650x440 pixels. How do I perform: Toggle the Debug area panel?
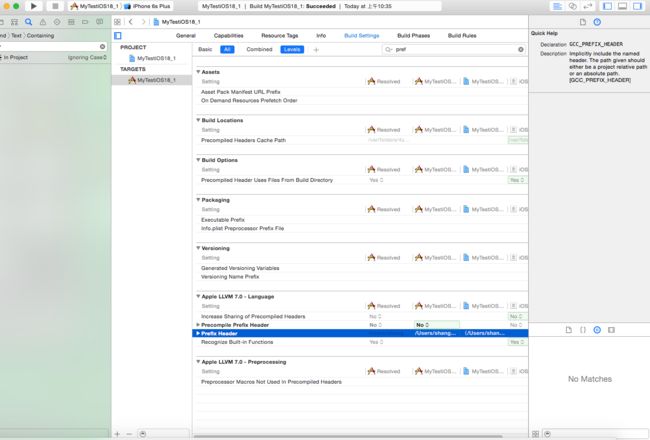coord(622,6)
